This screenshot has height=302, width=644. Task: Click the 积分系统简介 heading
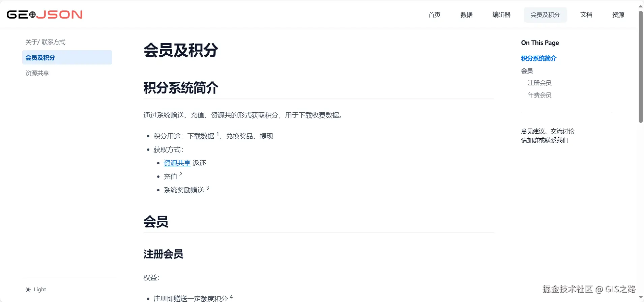click(181, 88)
